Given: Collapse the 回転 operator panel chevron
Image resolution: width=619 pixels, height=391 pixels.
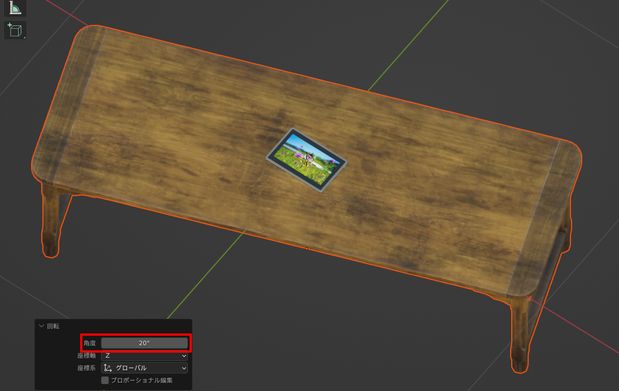Looking at the screenshot, I should click(x=41, y=326).
